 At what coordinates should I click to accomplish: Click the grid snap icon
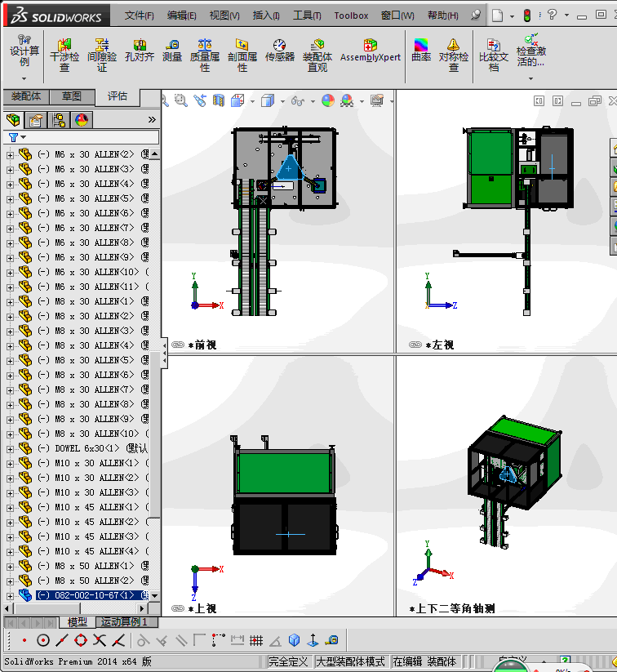click(256, 640)
